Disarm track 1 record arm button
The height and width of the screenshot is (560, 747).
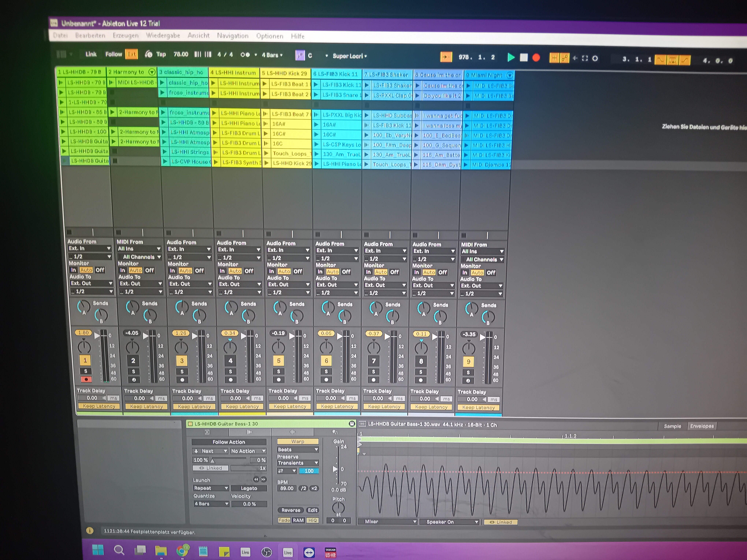pyautogui.click(x=86, y=379)
